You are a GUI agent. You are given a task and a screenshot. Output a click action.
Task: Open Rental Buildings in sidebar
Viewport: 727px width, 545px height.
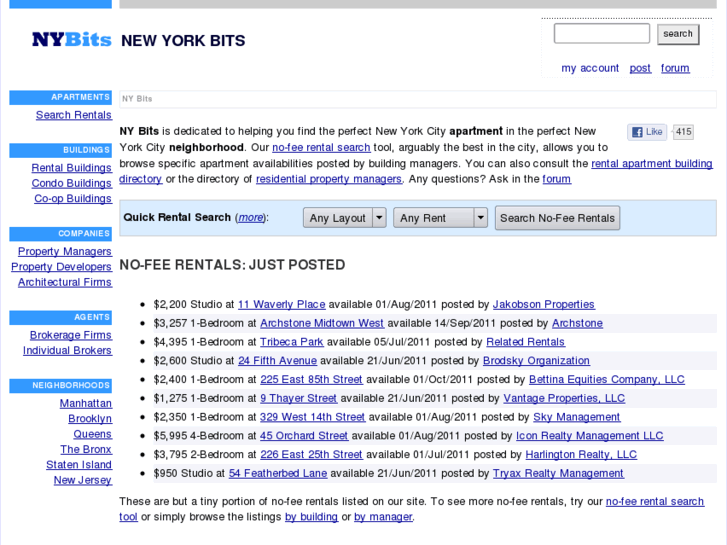(x=71, y=168)
